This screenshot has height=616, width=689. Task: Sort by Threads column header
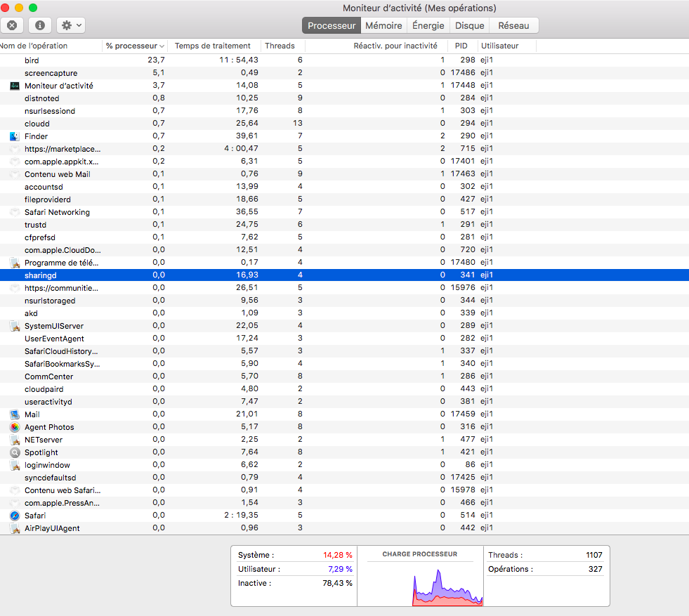click(x=283, y=46)
